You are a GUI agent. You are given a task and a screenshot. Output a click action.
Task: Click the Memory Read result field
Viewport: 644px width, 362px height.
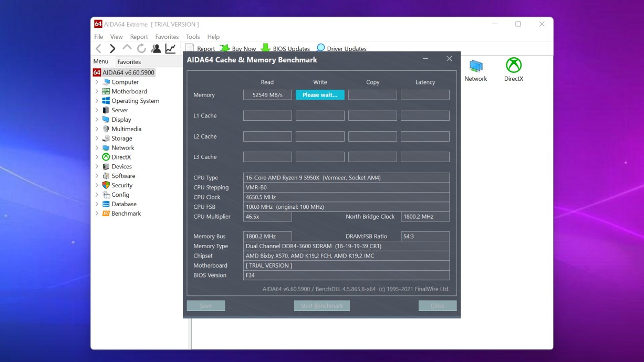click(267, 94)
